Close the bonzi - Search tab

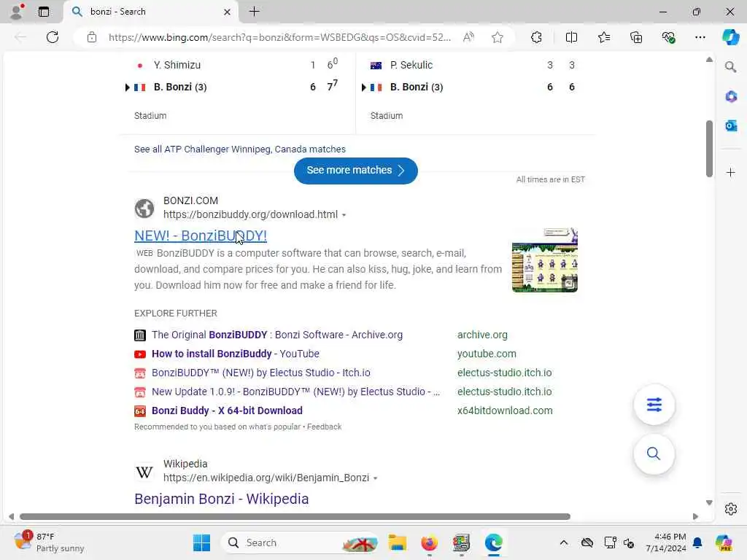228,12
